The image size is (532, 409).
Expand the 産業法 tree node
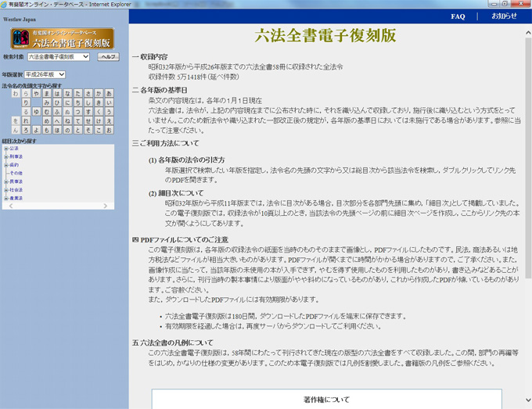(x=5, y=198)
